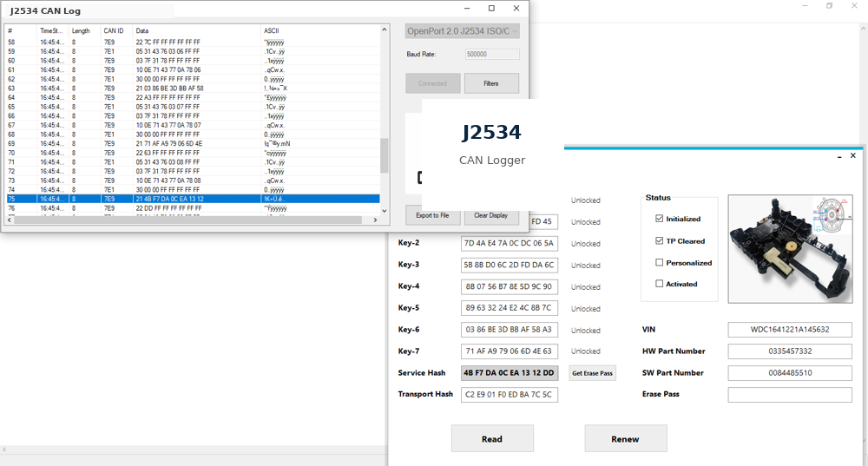Minimize the background main window
868x466 pixels.
click(805, 5)
